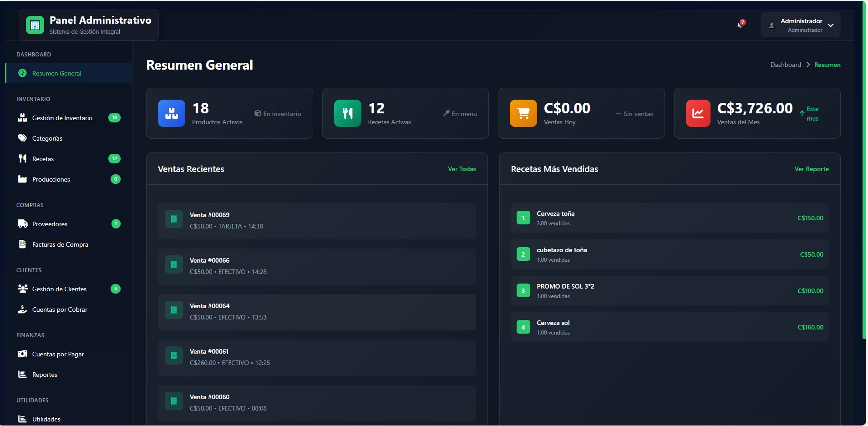868x426 pixels.
Task: Expand the Administrador user dropdown chevron
Action: (x=831, y=25)
